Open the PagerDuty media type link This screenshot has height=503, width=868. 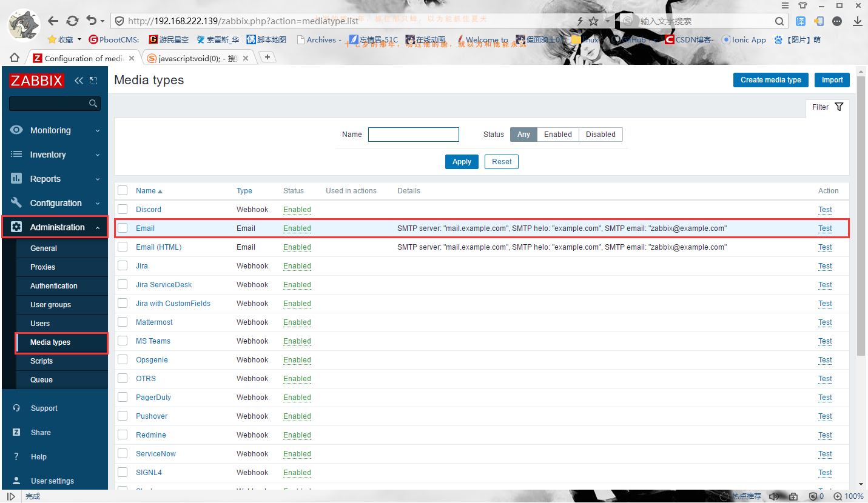tap(153, 398)
